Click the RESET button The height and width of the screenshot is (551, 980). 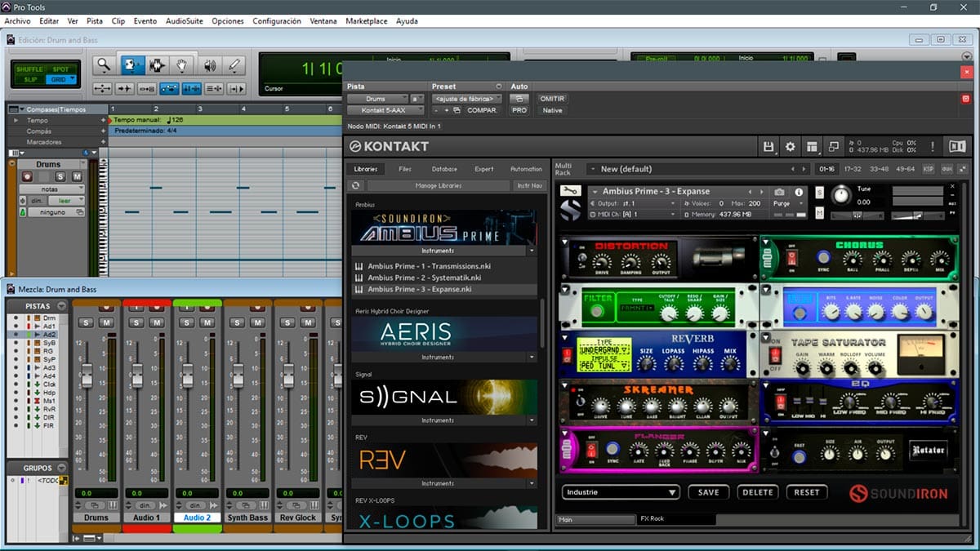[807, 492]
